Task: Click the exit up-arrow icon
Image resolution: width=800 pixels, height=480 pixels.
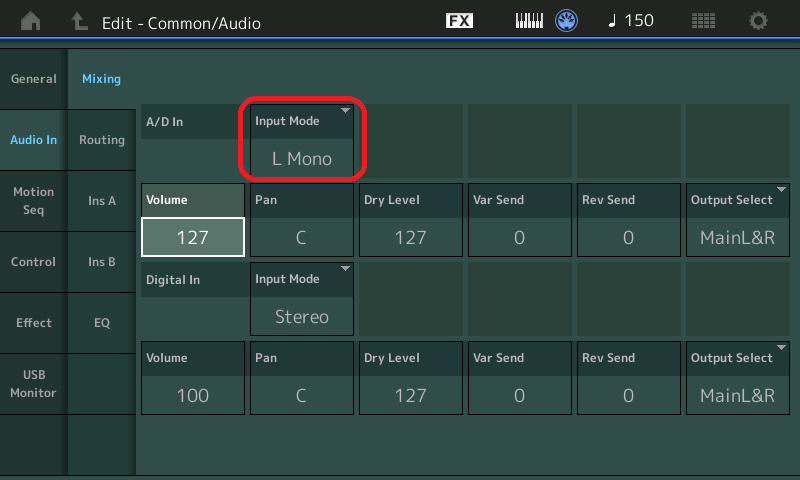Action: click(x=79, y=21)
